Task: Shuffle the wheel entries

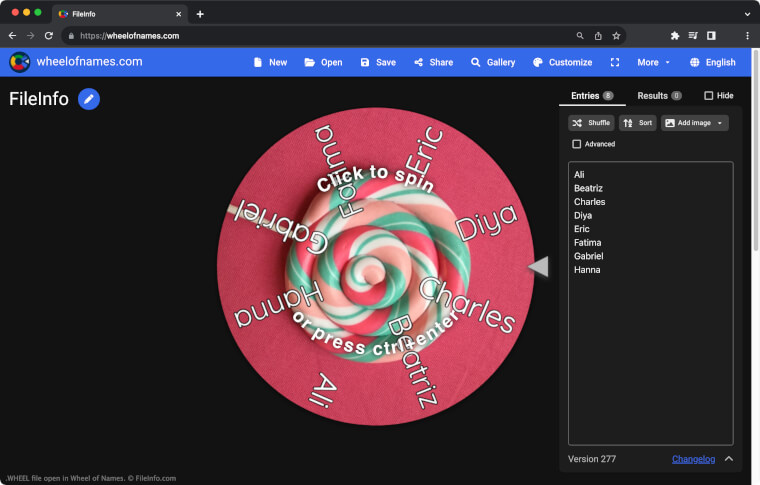Action: click(x=591, y=123)
